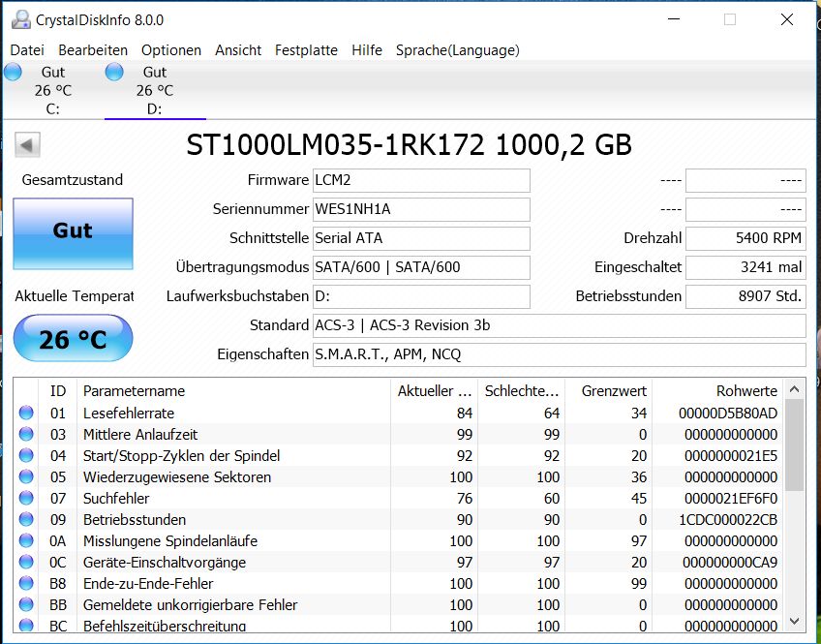Select the Seriennummer field showing WES1NH1A
The image size is (821, 644).
pyautogui.click(x=421, y=209)
